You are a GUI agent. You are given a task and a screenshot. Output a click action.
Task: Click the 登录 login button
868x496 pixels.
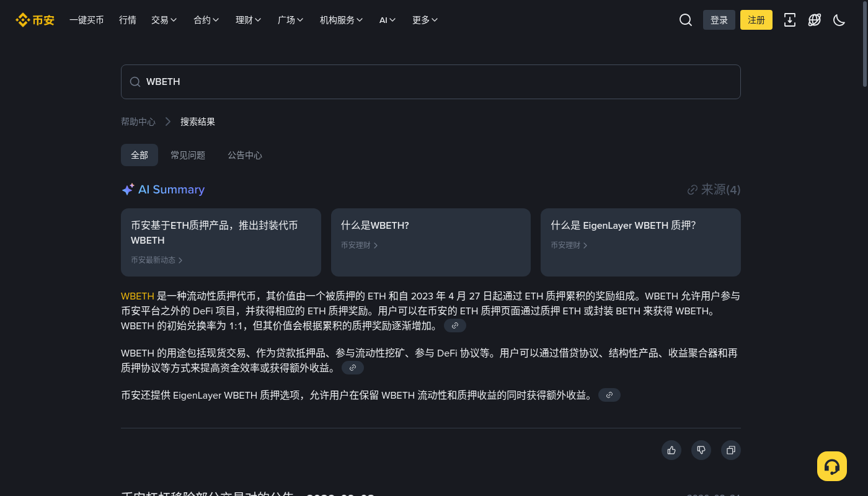point(719,20)
